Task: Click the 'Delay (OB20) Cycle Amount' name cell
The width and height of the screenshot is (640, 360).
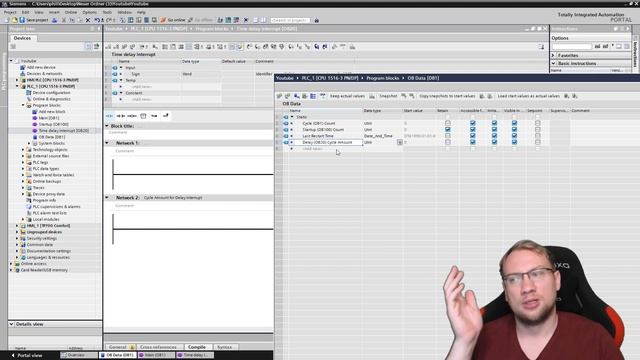Action: point(326,142)
